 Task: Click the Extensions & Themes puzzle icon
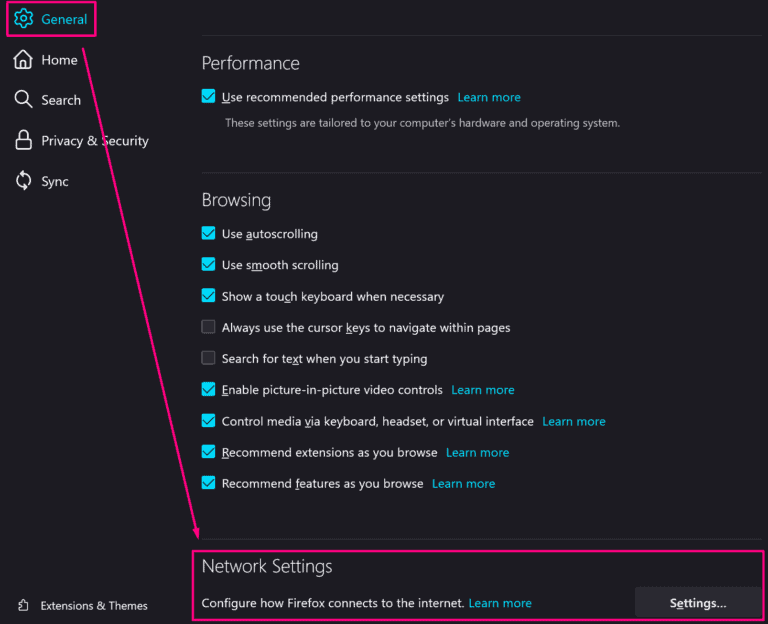23,605
